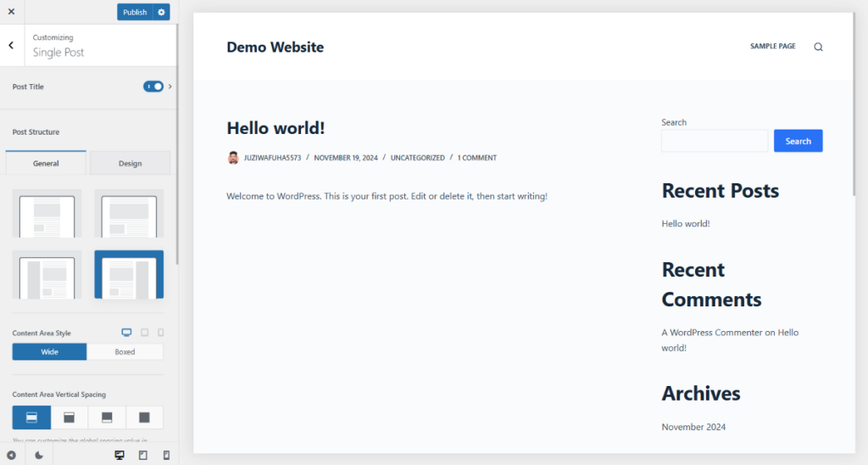Toggle dark mode moon icon
This screenshot has width=868, height=465.
pyautogui.click(x=39, y=455)
